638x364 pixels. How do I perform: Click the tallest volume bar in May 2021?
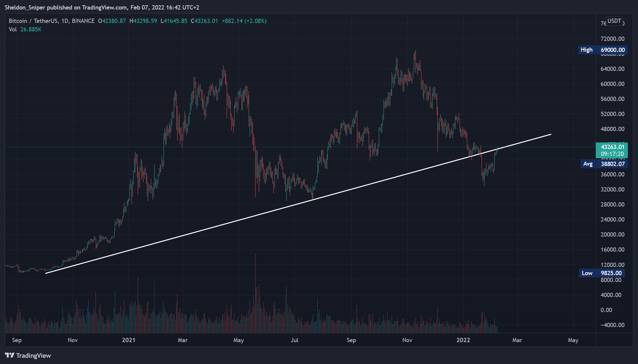(255, 293)
